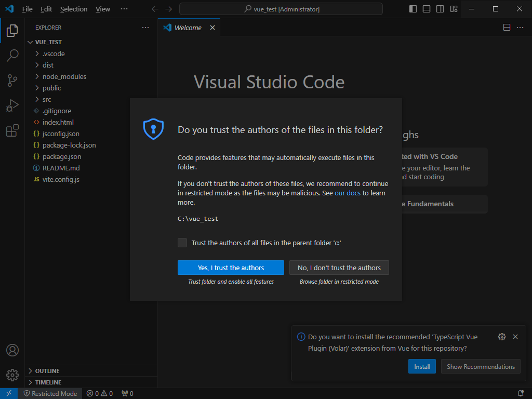The width and height of the screenshot is (532, 399).
Task: Select the Welcome tab
Action: coord(188,28)
